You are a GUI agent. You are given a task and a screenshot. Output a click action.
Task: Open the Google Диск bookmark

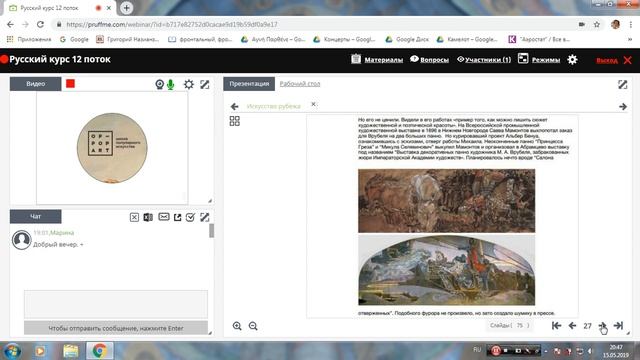coord(407,39)
